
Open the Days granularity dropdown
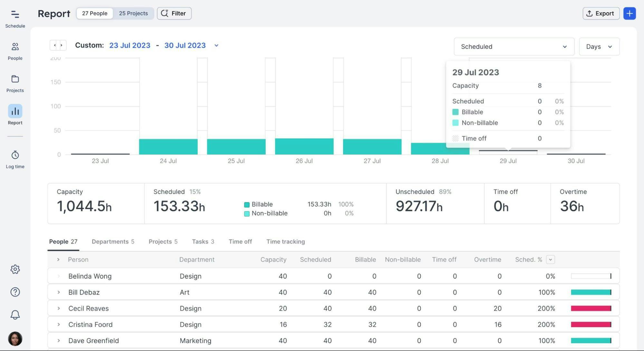(599, 47)
